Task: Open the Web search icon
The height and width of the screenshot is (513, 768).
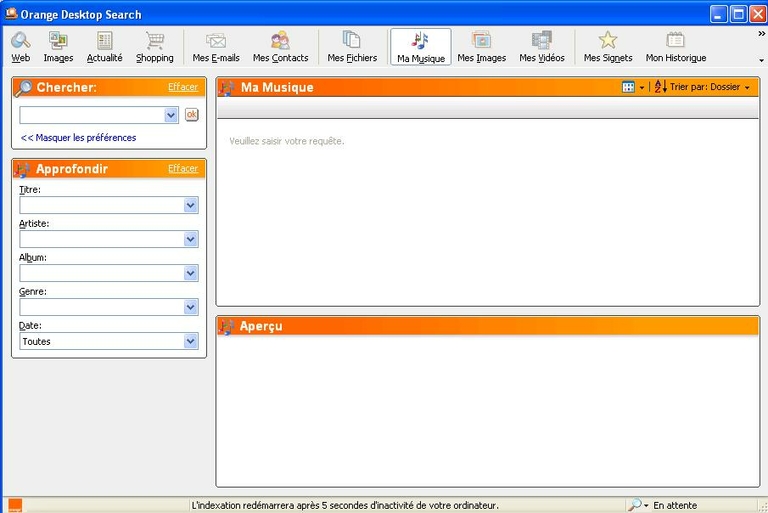Action: (x=21, y=40)
